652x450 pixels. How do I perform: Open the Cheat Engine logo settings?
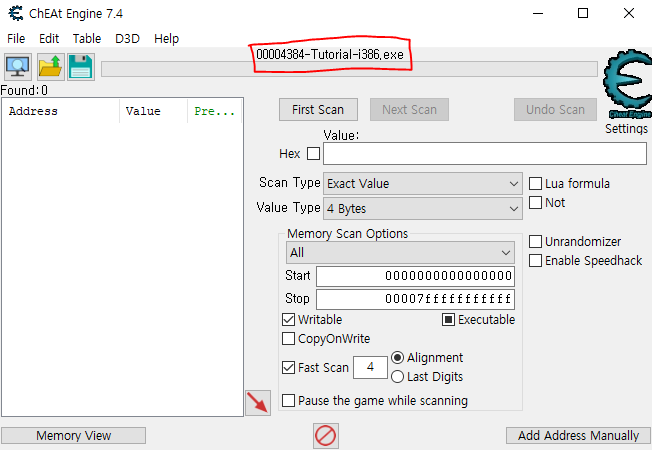pyautogui.click(x=627, y=84)
